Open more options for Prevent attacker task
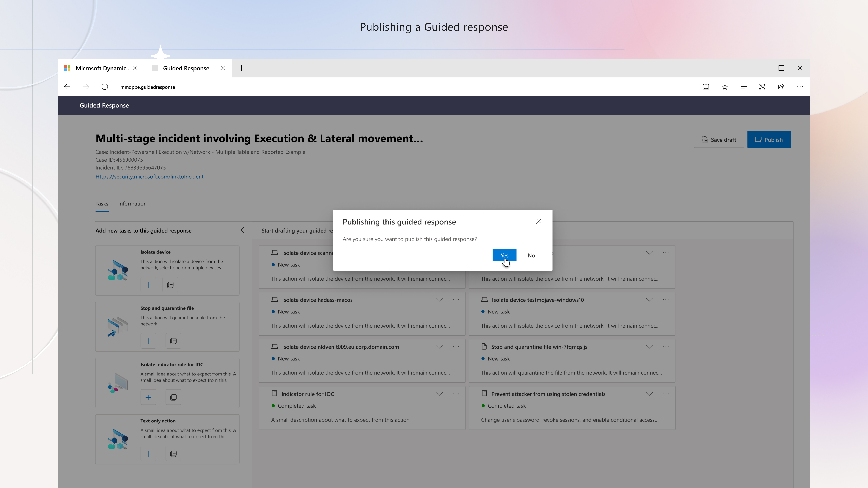This screenshot has width=868, height=488. click(x=666, y=394)
